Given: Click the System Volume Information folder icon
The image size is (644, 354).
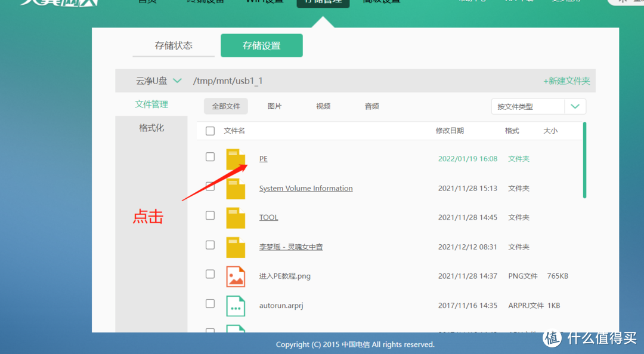Looking at the screenshot, I should [x=235, y=187].
